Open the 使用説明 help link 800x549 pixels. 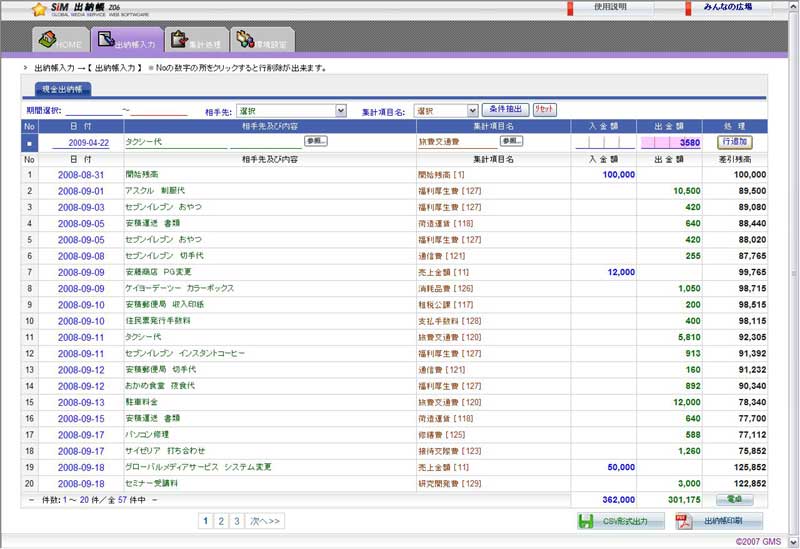coord(610,7)
